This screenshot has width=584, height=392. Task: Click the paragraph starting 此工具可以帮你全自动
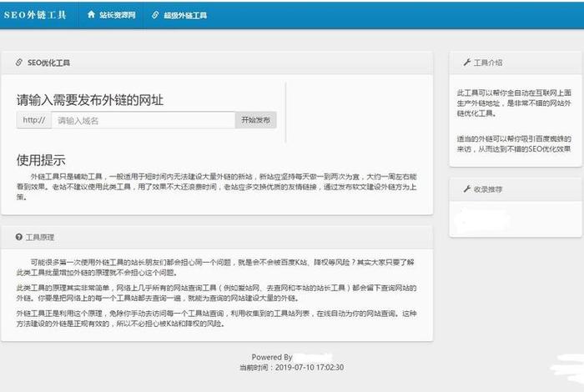[514, 103]
